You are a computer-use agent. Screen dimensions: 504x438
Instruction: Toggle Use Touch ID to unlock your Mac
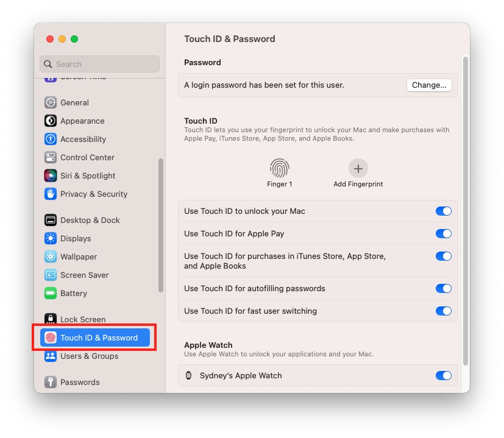coord(443,211)
